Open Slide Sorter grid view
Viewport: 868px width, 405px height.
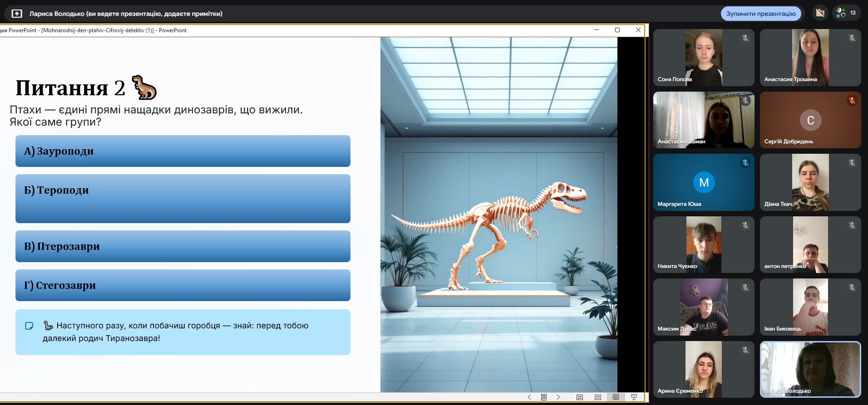pyautogui.click(x=598, y=397)
